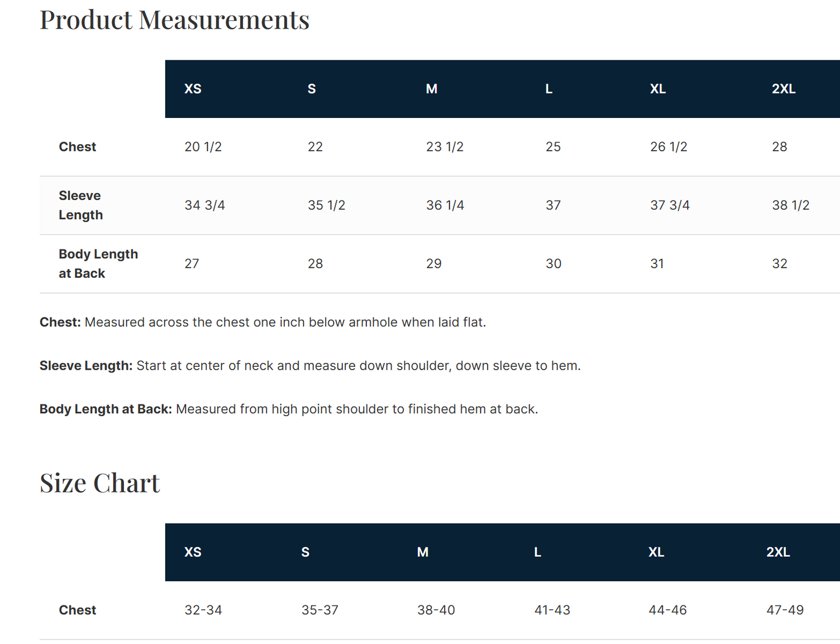Select the 20 1/2 chest value
The width and height of the screenshot is (840, 644).
point(203,147)
